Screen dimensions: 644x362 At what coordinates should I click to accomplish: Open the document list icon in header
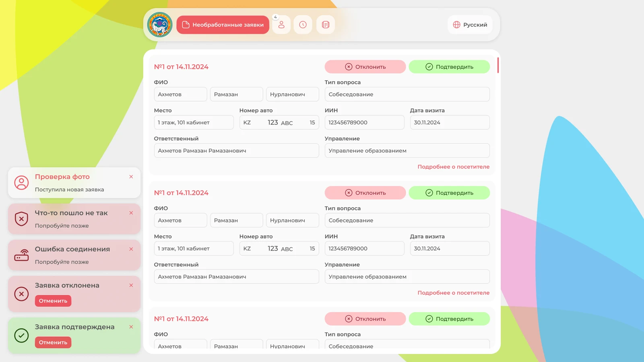[x=326, y=25]
